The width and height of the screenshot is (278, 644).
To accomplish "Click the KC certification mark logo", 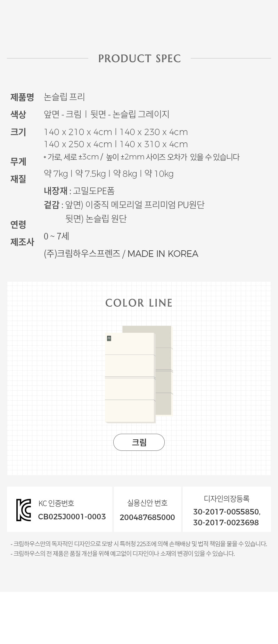I will pyautogui.click(x=24, y=510).
